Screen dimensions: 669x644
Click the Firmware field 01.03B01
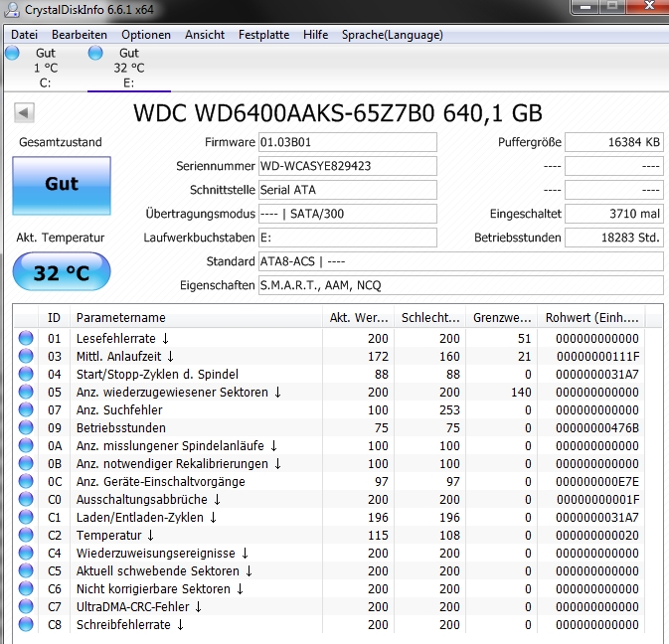pos(348,142)
